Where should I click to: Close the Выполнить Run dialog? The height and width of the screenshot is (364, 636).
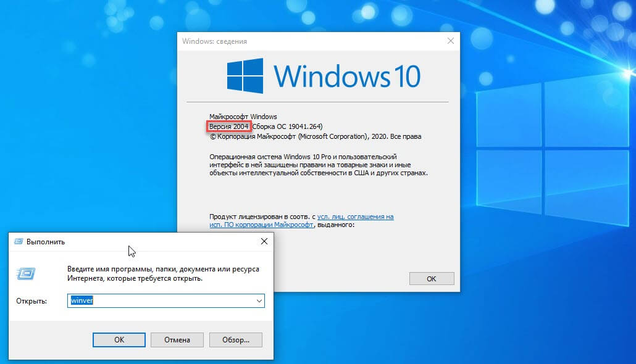pyautogui.click(x=264, y=241)
